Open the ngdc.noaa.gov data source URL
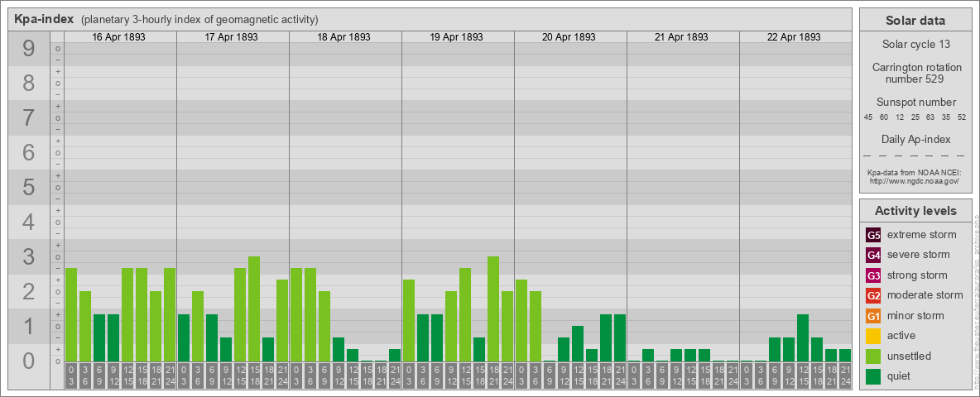Screen dimensions: 980x397 (x=916, y=180)
